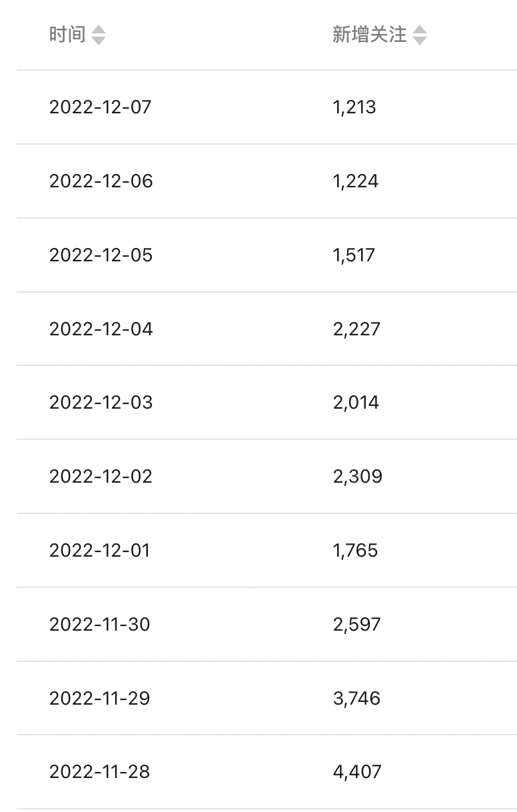Click the 新增关注 column header text
Screen dimensions: 517x812
(x=370, y=35)
